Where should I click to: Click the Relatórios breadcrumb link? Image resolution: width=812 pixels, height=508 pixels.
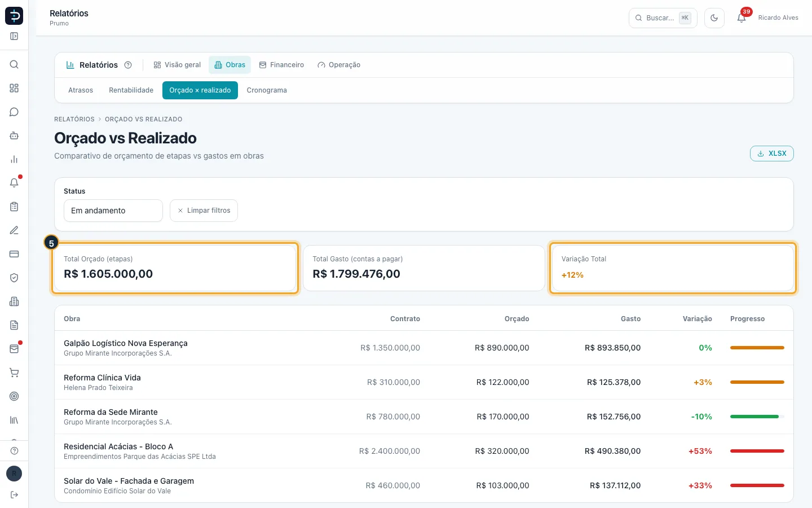[x=74, y=119]
